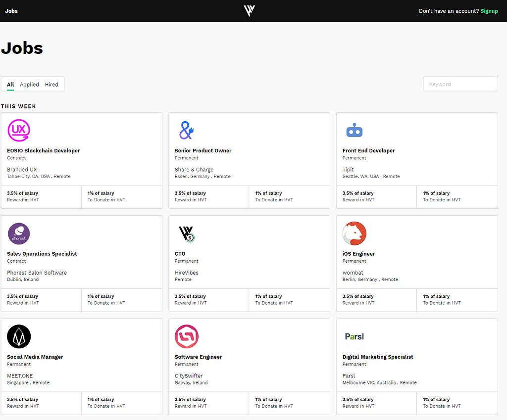The image size is (507, 420).
Task: Open the EOSIO Blockchain Developer job
Action: [44, 150]
